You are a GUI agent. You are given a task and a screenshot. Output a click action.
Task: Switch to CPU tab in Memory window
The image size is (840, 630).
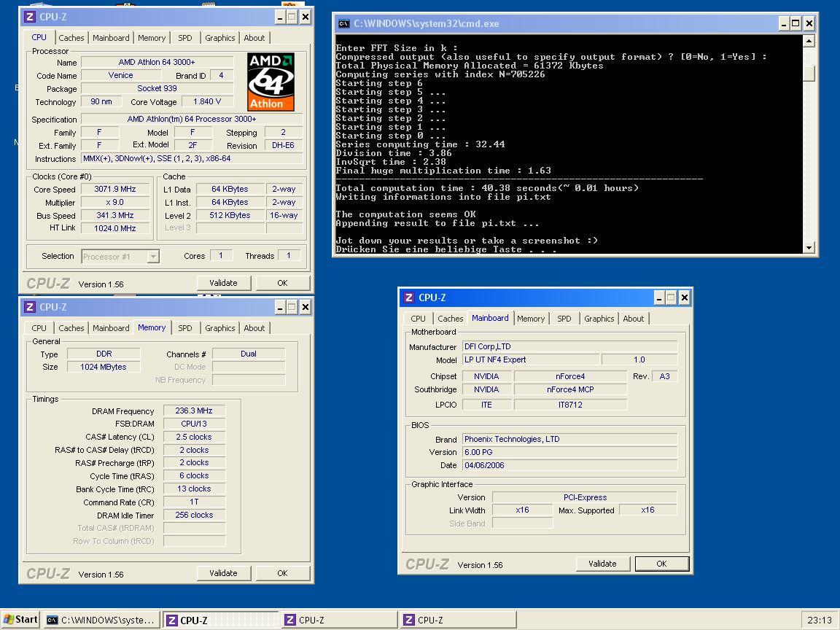[x=39, y=328]
